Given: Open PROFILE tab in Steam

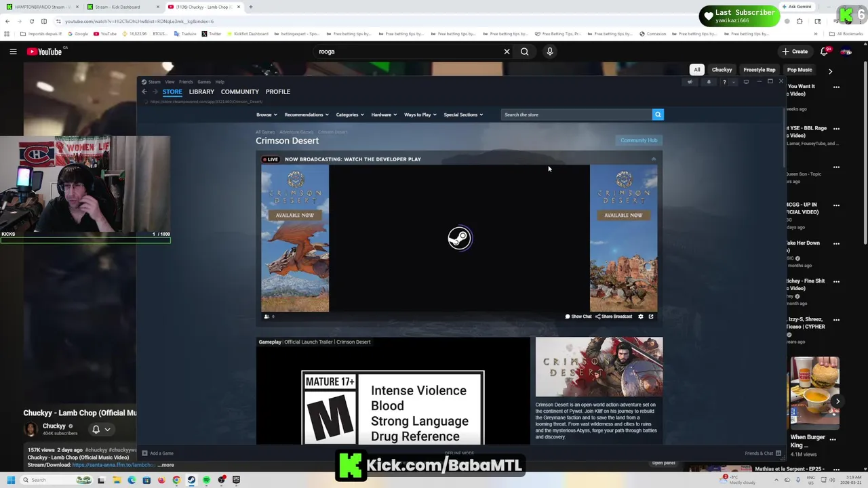Looking at the screenshot, I should pos(278,91).
